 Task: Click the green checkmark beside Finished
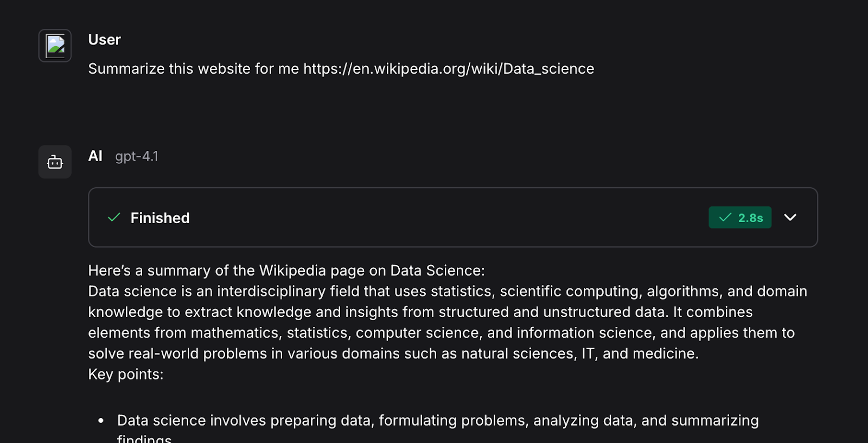pos(114,218)
